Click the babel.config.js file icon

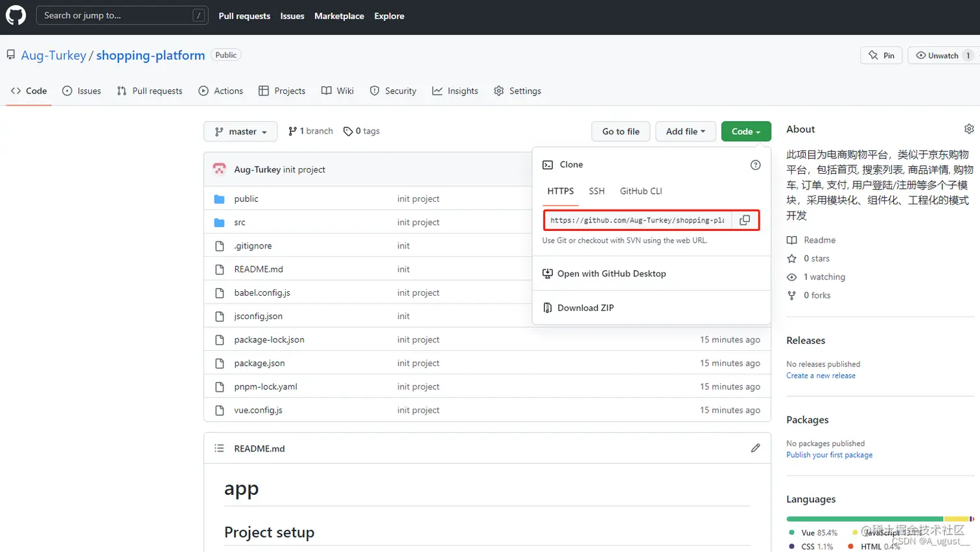click(x=219, y=293)
